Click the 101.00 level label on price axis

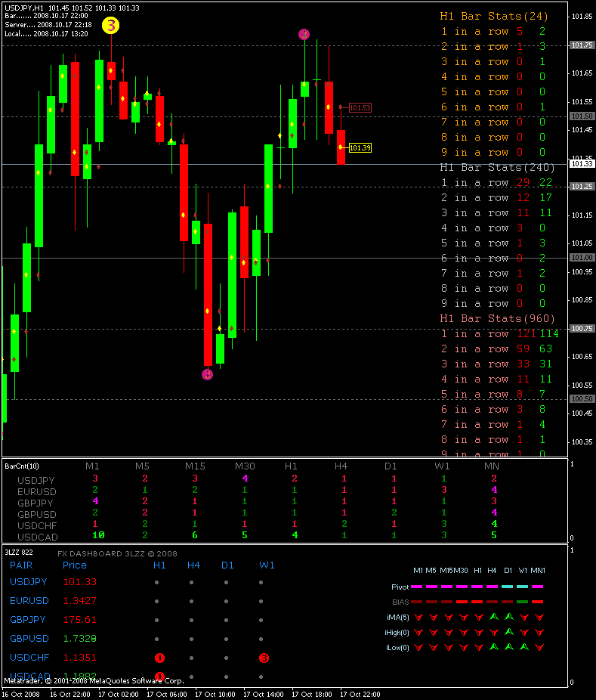582,258
